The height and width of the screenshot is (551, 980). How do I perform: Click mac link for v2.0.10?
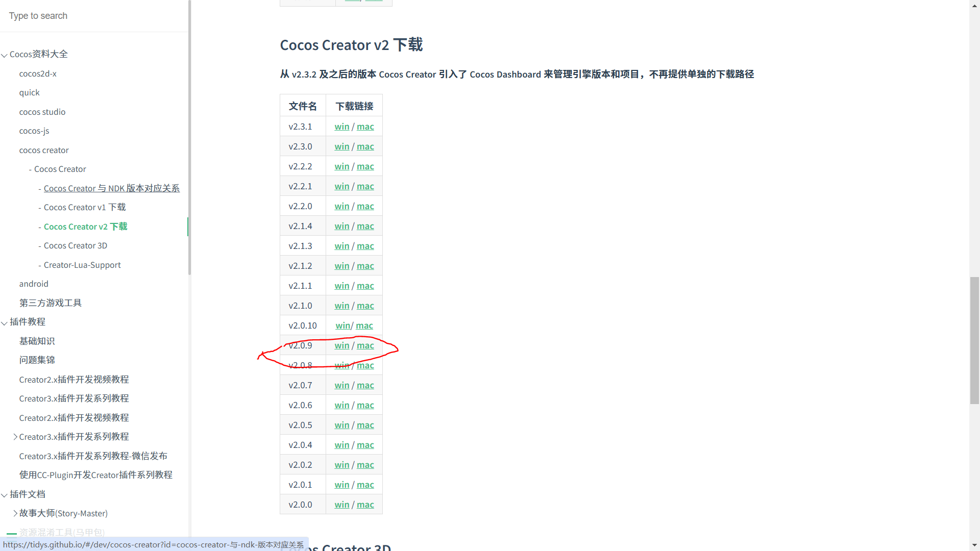[x=364, y=325]
